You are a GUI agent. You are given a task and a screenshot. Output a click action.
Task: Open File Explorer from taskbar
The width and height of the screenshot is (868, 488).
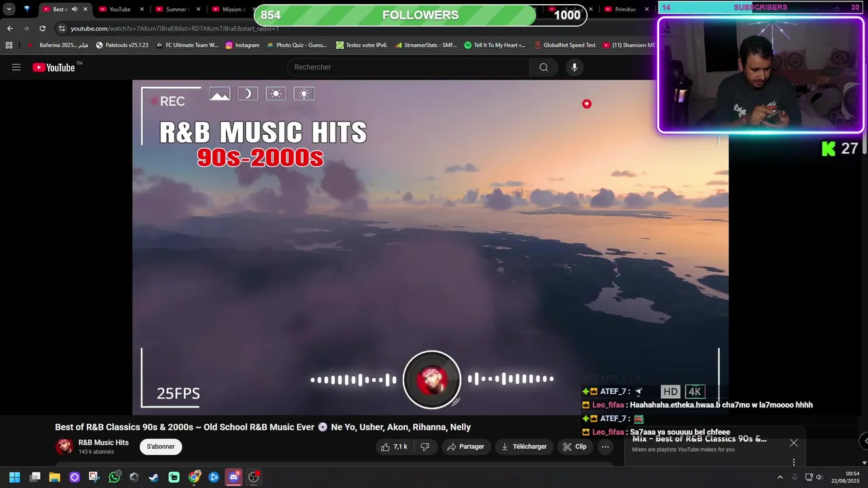tap(55, 477)
